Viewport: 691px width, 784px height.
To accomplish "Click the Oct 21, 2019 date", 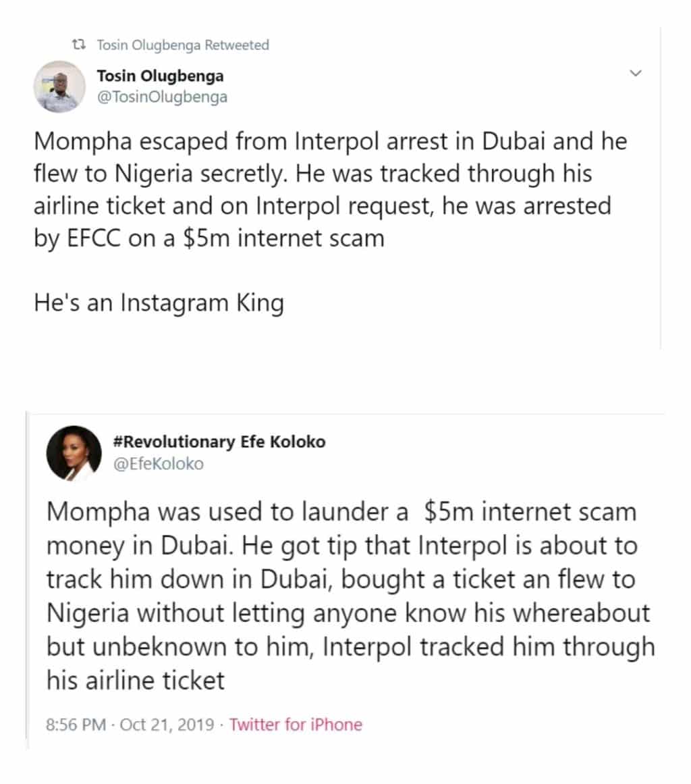I will pyautogui.click(x=167, y=725).
